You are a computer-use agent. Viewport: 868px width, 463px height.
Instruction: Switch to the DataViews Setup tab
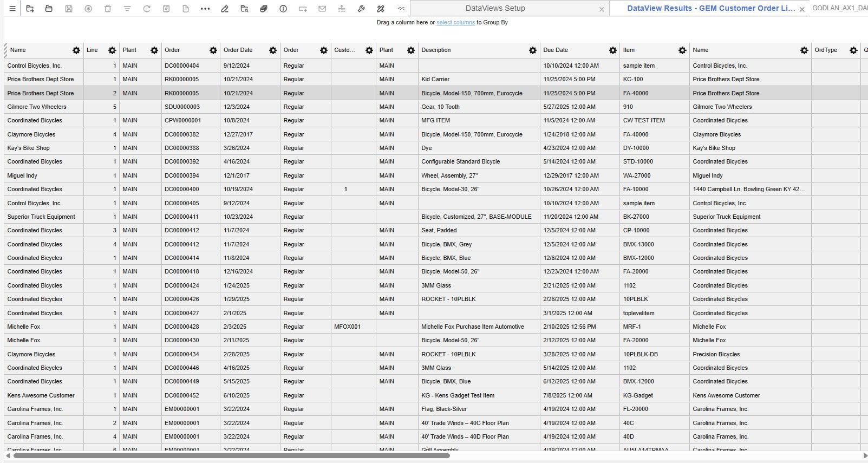point(495,9)
